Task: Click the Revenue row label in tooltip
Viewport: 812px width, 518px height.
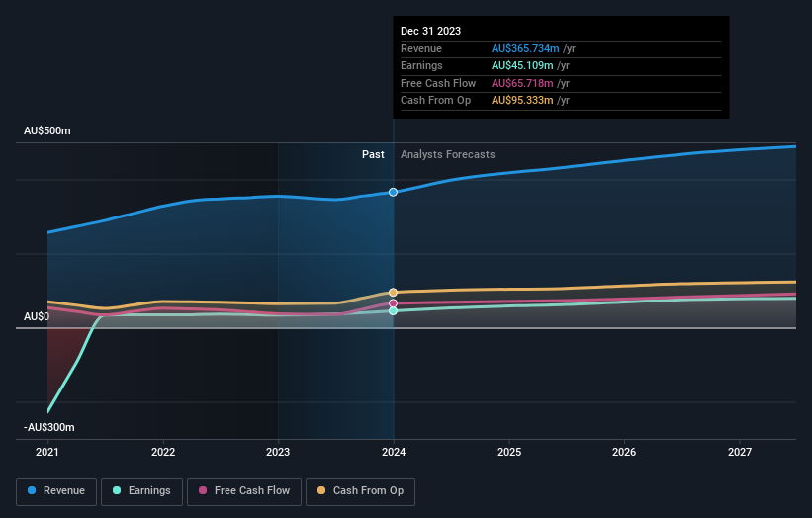Action: [421, 48]
